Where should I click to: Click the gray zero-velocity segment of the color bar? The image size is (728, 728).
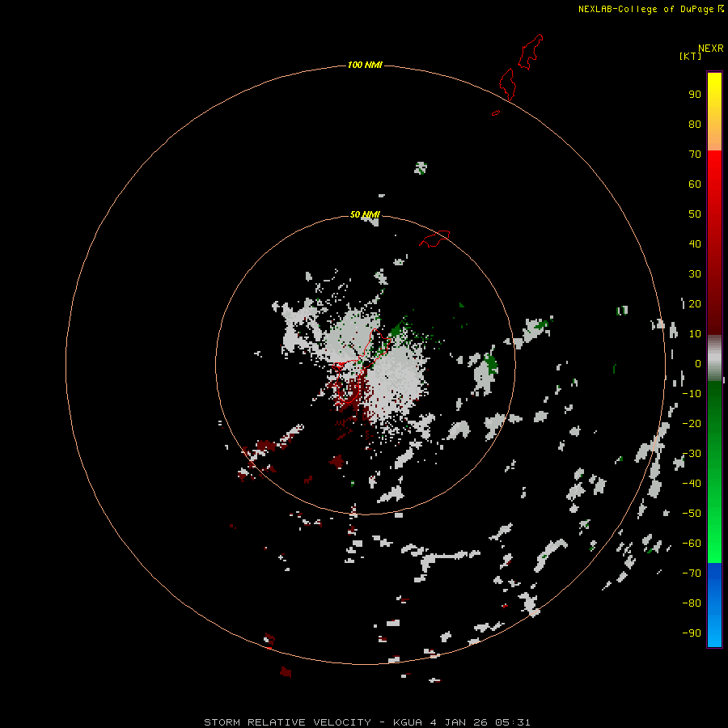tap(714, 358)
